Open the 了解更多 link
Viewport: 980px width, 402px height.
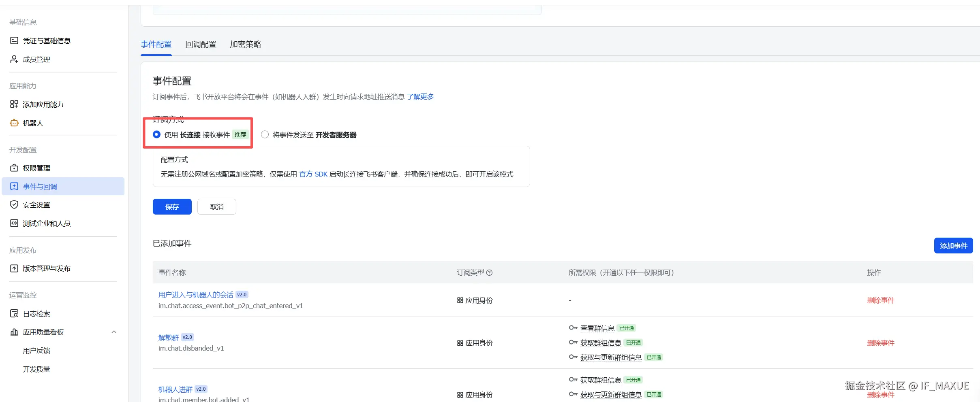point(420,97)
